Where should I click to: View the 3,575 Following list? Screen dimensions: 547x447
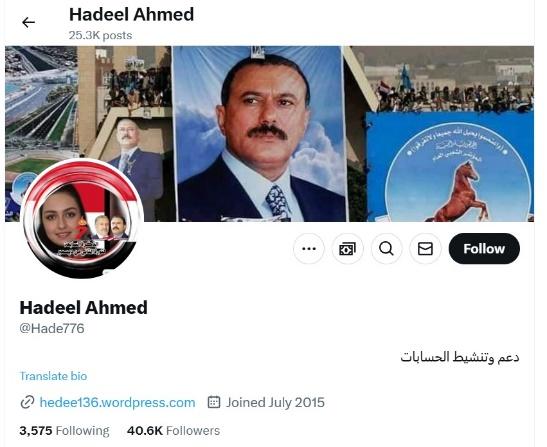click(x=65, y=431)
